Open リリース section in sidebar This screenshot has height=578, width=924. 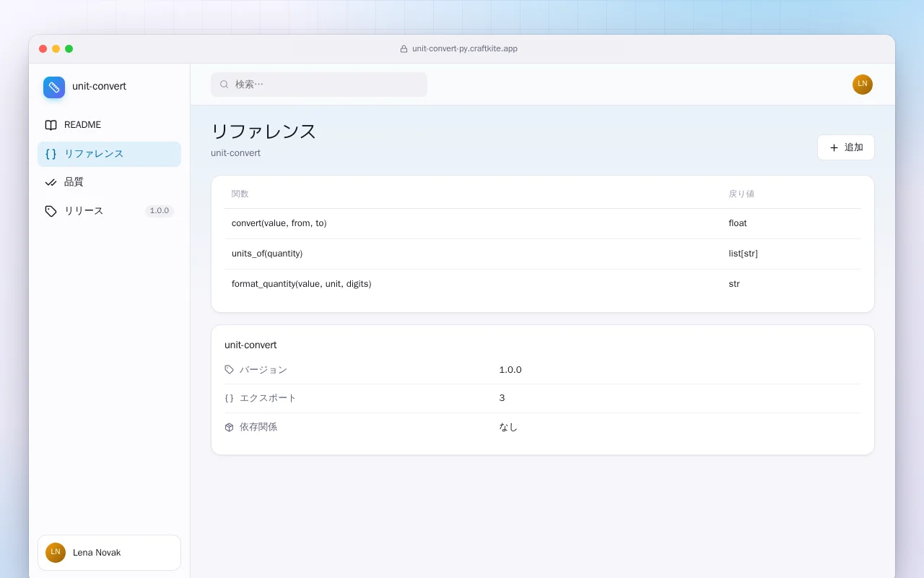click(109, 211)
